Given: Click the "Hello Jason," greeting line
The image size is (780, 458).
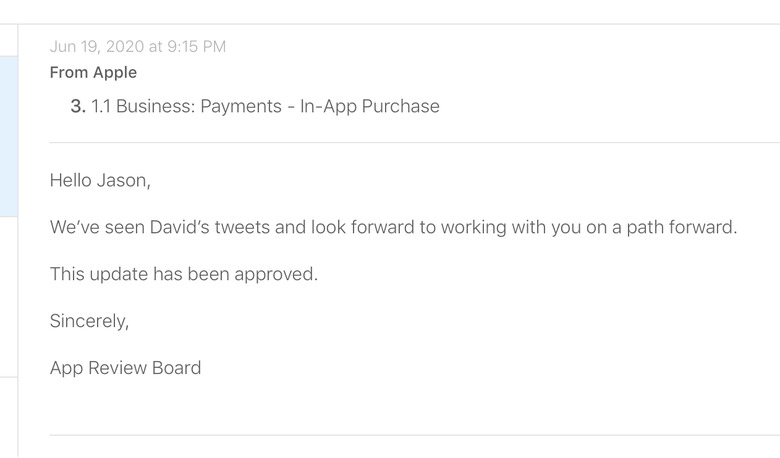Looking at the screenshot, I should (100, 181).
